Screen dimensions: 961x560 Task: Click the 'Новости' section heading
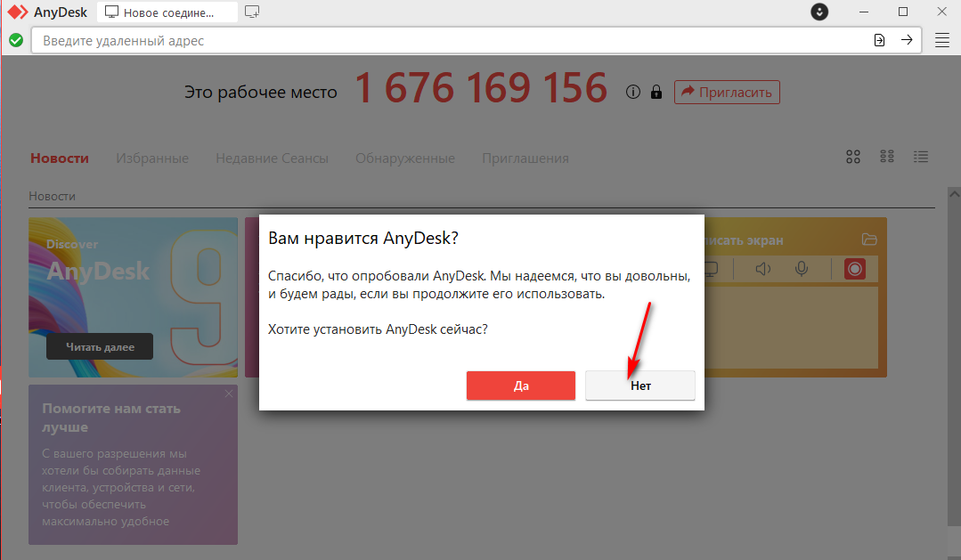click(x=52, y=196)
